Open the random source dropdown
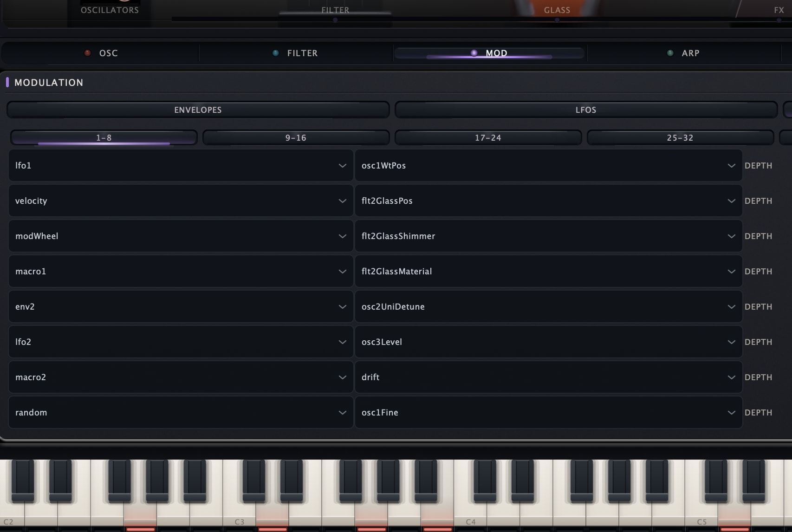This screenshot has height=532, width=792. (x=181, y=413)
